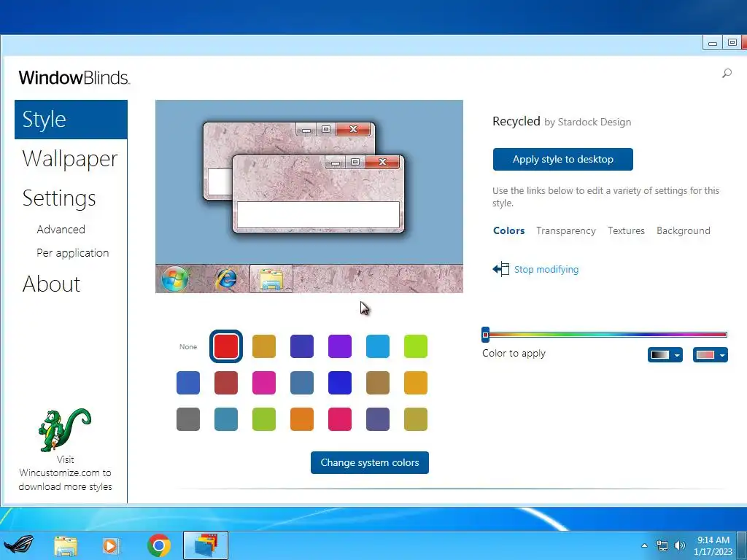Viewport: 747px width, 560px height.
Task: Open File Explorer from the taskbar
Action: (x=66, y=545)
